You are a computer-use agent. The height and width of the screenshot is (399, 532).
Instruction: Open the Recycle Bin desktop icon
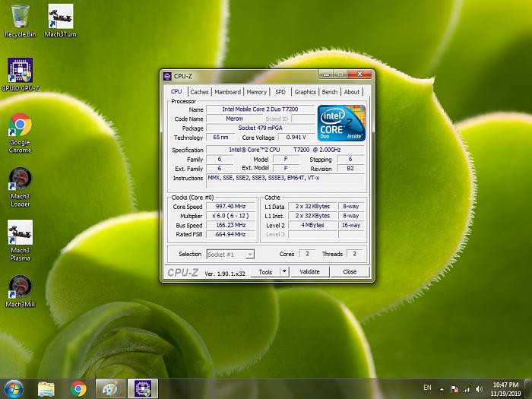(x=20, y=21)
